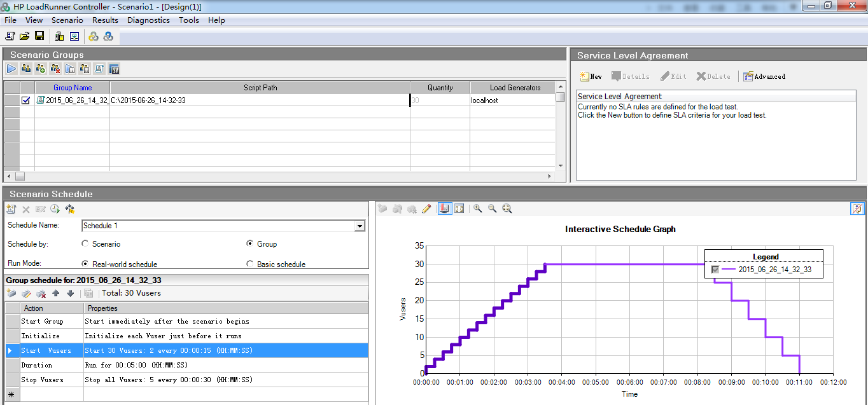Click the localhost Load Generators cell

tap(513, 100)
